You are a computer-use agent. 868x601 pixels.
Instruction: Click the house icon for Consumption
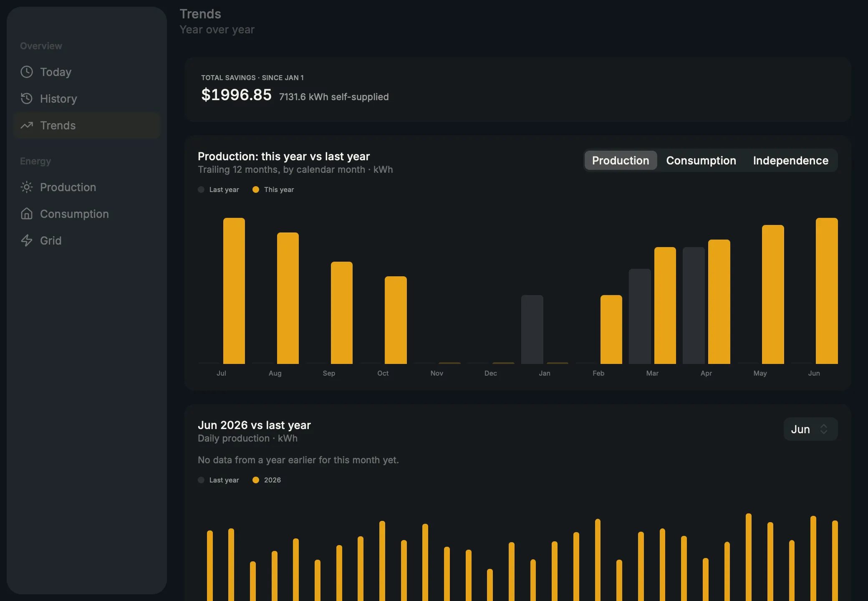coord(27,214)
